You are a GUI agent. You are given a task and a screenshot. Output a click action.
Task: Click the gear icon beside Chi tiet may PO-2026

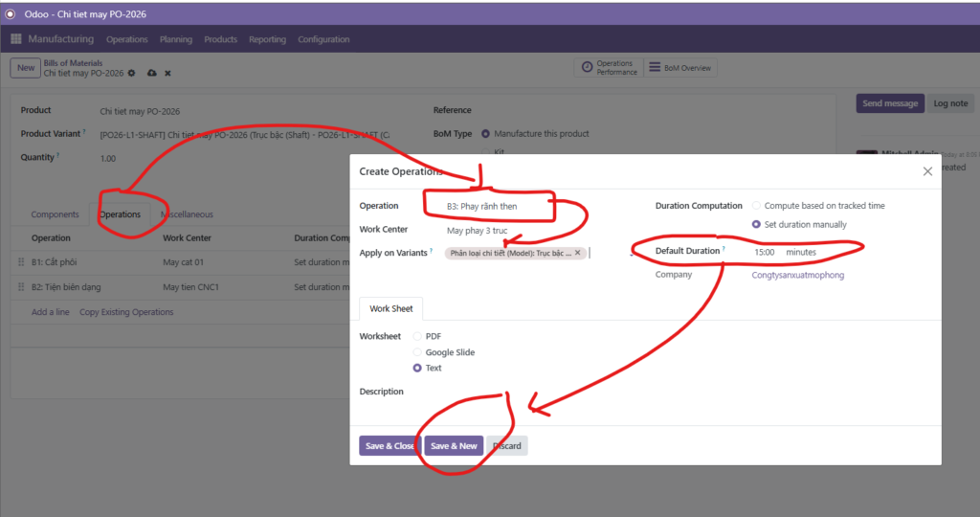point(132,74)
